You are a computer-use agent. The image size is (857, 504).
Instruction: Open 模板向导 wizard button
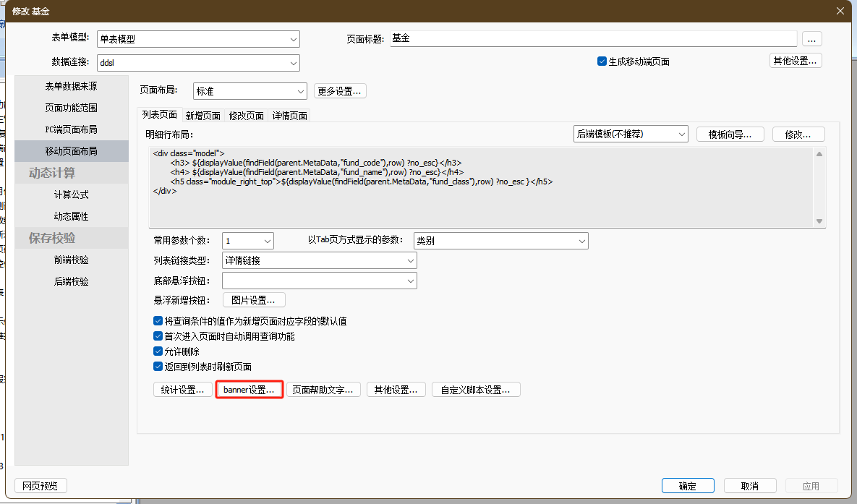(x=730, y=134)
